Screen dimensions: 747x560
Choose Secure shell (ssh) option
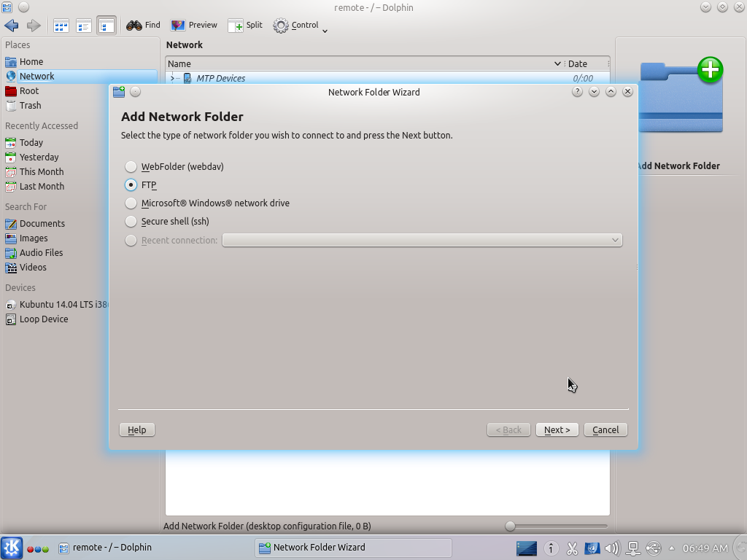pyautogui.click(x=167, y=222)
